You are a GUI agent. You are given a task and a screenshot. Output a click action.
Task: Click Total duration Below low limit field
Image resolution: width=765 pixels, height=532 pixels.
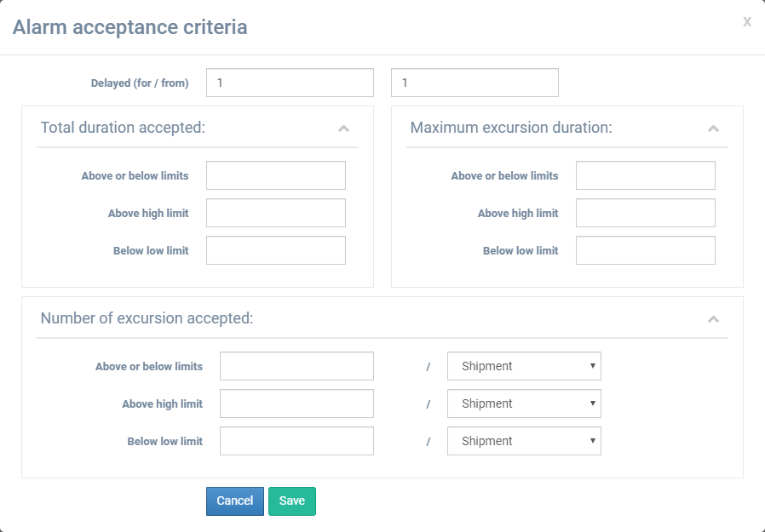pos(276,250)
